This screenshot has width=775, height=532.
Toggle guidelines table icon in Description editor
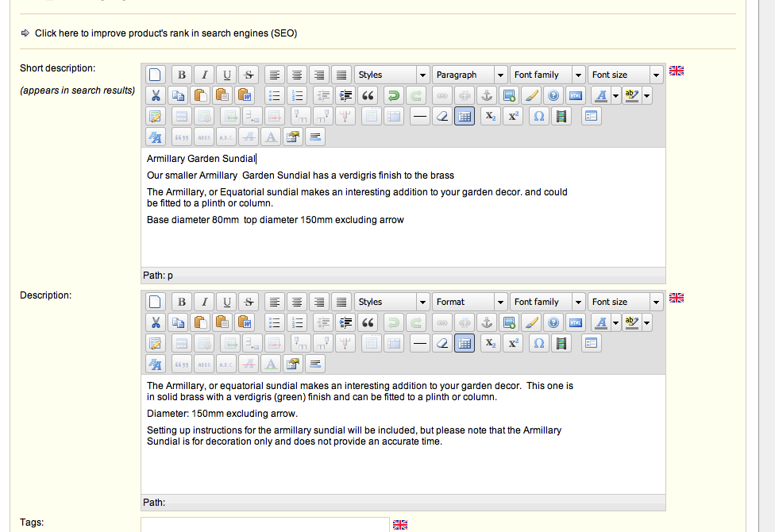465,343
